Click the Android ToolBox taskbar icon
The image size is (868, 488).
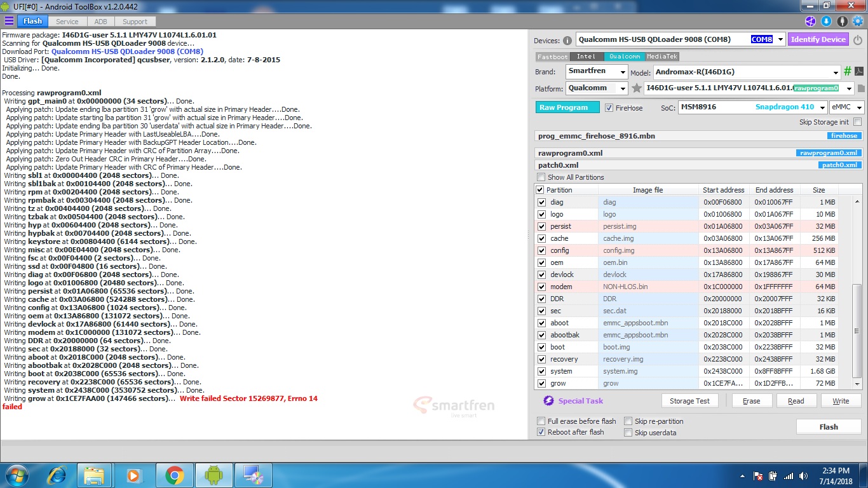pos(214,475)
